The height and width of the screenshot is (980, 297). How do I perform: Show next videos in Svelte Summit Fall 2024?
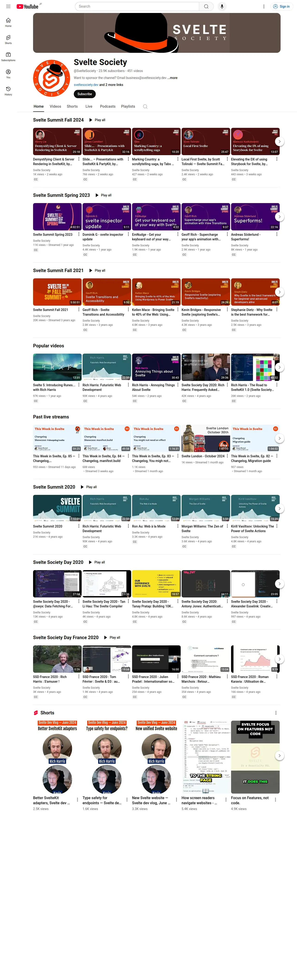tap(279, 141)
